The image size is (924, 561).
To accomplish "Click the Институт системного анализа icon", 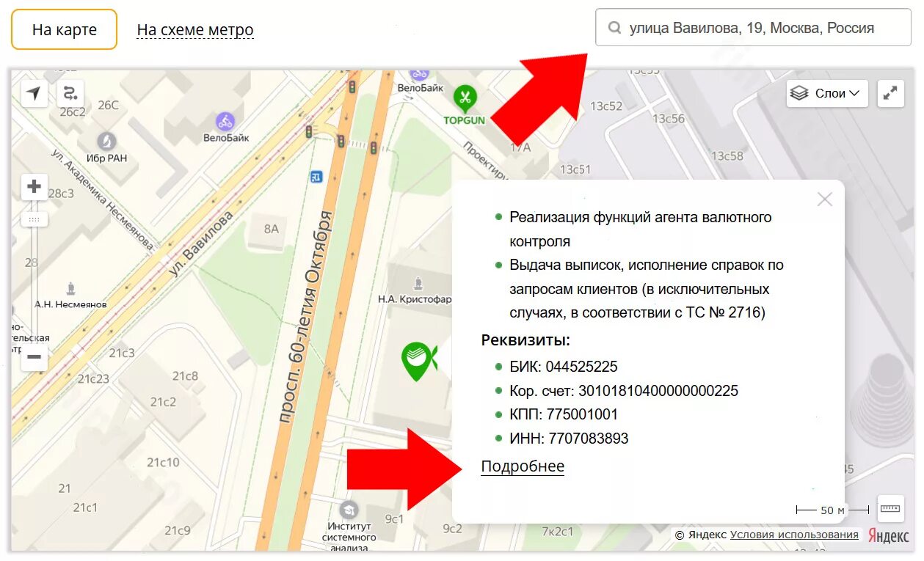I will coord(349,509).
